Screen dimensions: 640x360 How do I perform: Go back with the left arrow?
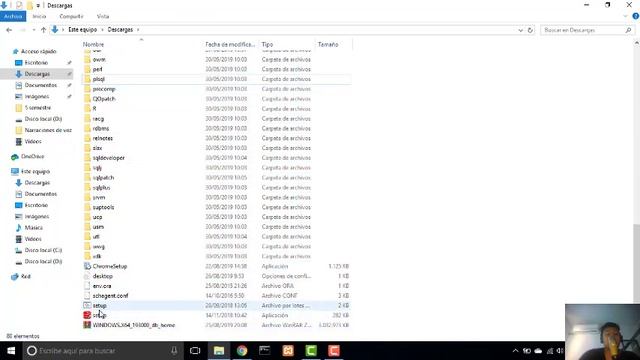tap(9, 30)
